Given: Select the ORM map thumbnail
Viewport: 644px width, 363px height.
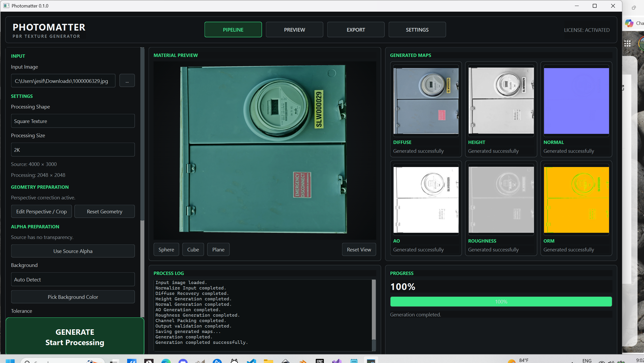Looking at the screenshot, I should tap(576, 200).
